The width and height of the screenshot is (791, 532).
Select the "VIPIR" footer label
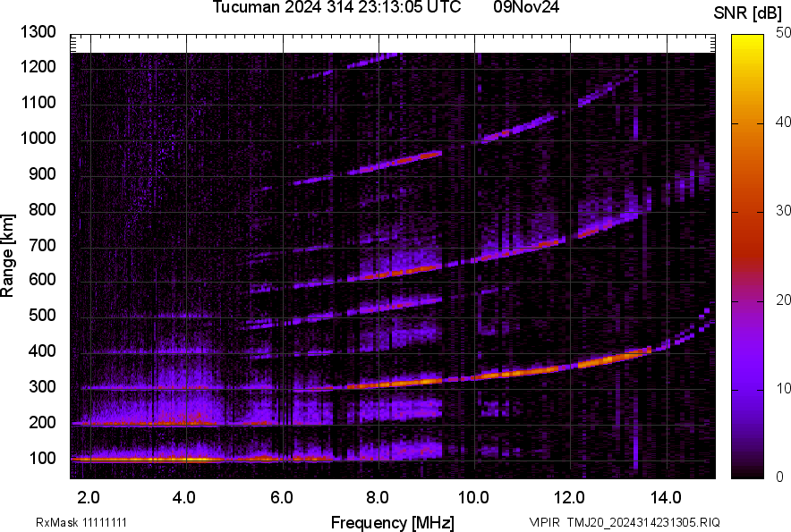544,522
